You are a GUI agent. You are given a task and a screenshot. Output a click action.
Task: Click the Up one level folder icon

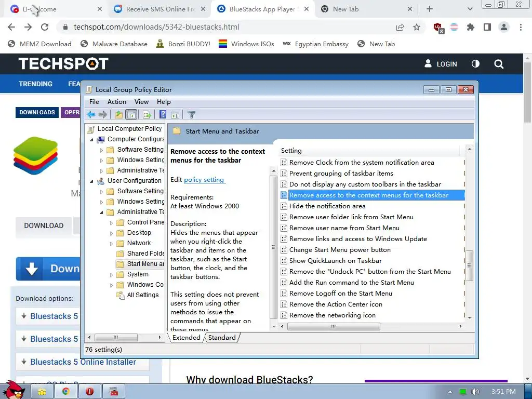click(118, 115)
